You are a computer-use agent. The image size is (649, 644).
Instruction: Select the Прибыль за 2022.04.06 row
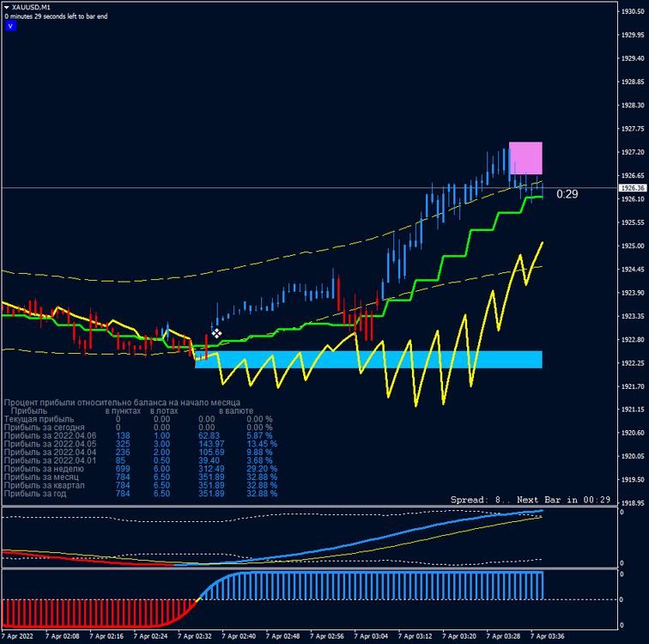141,436
